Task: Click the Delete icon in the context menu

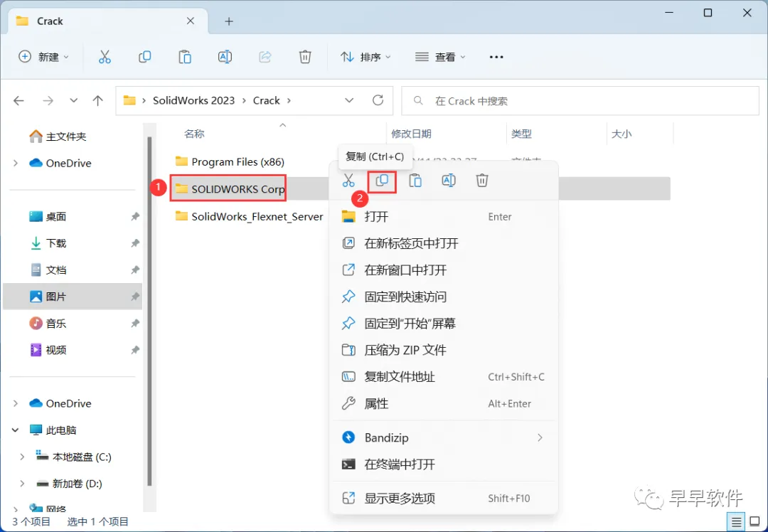Action: coord(482,180)
